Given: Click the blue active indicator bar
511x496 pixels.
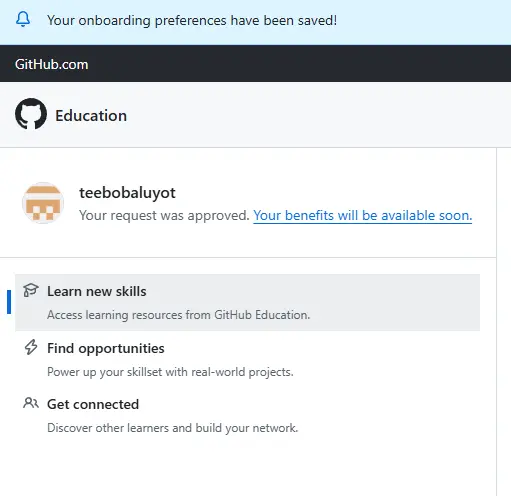Looking at the screenshot, I should [9, 302].
